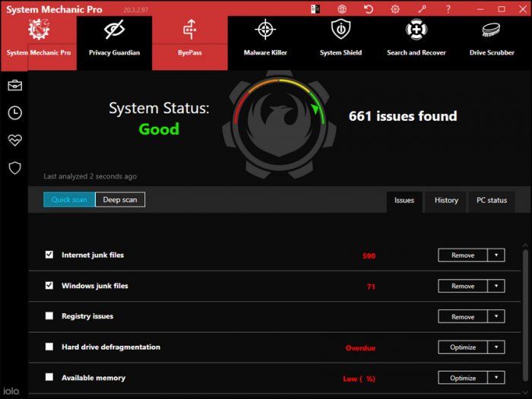The width and height of the screenshot is (532, 399).
Task: Click the globe icon in title bar
Action: [x=342, y=9]
